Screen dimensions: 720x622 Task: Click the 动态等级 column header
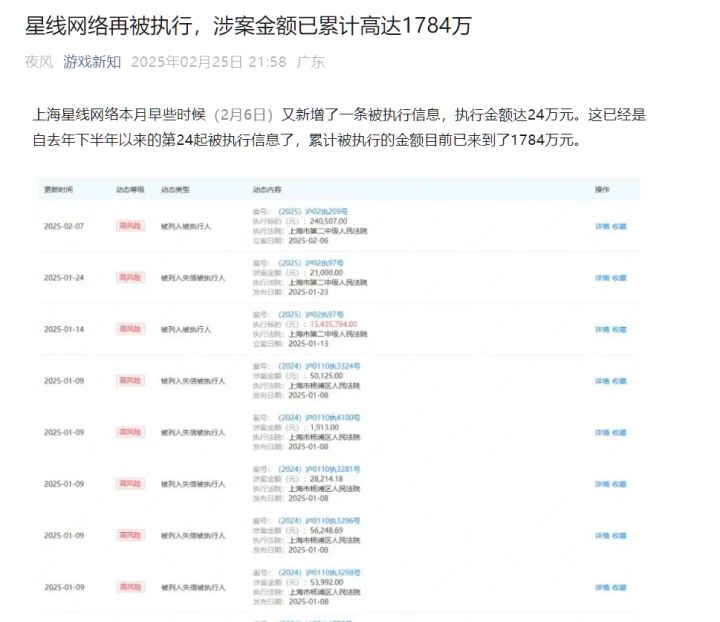click(130, 190)
